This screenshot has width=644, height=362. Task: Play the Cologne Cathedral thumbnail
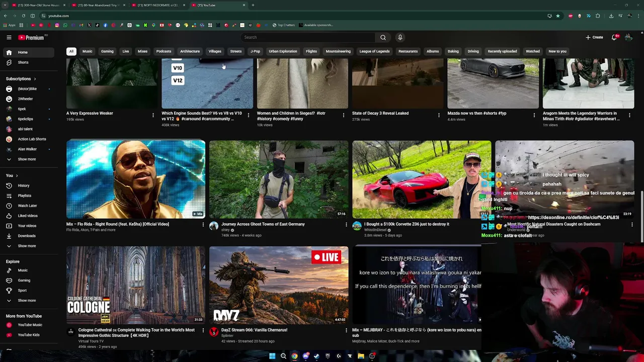point(136,285)
